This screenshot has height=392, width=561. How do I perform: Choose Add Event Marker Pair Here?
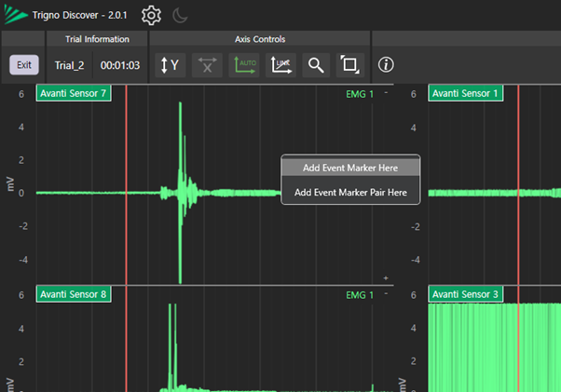[x=350, y=192]
